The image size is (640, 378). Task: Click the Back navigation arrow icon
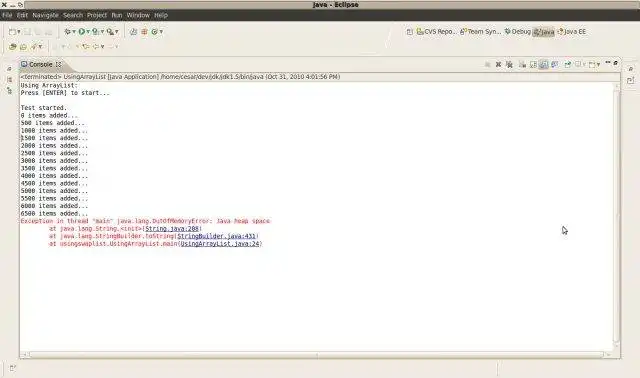click(96, 47)
